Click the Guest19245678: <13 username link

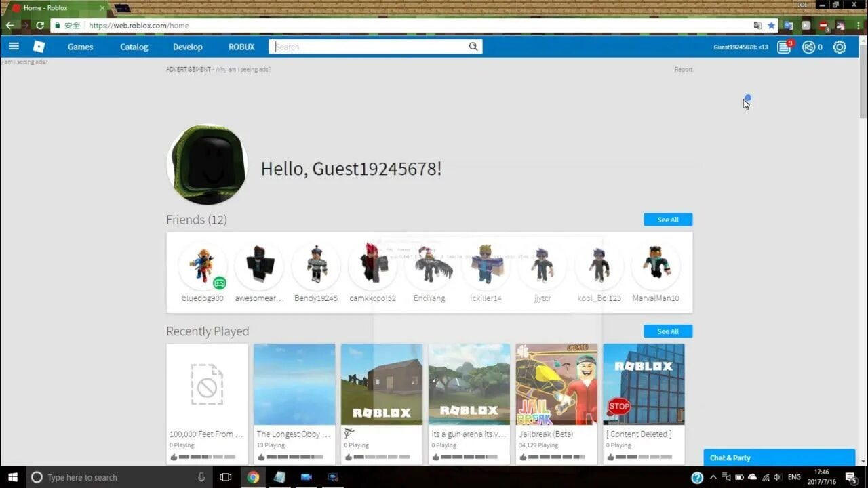741,47
